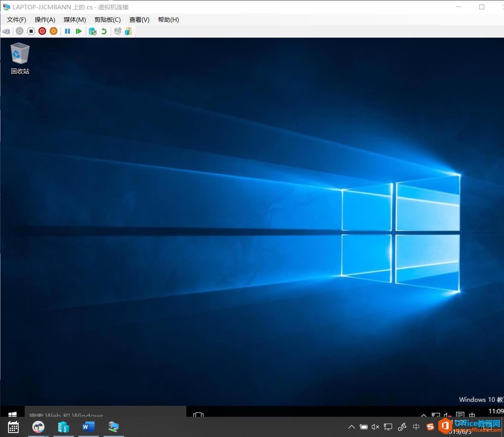This screenshot has height=437, width=504.
Task: Open the 媒体(M) menu
Action: click(75, 20)
